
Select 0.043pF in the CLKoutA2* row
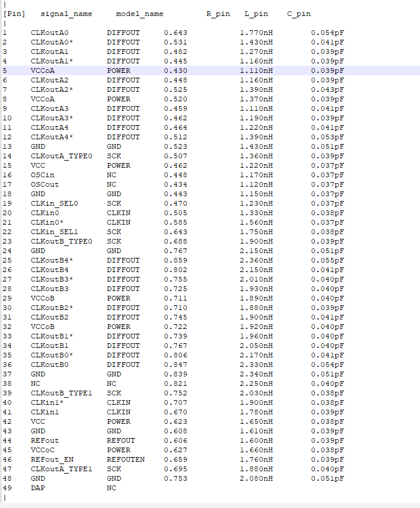point(327,90)
